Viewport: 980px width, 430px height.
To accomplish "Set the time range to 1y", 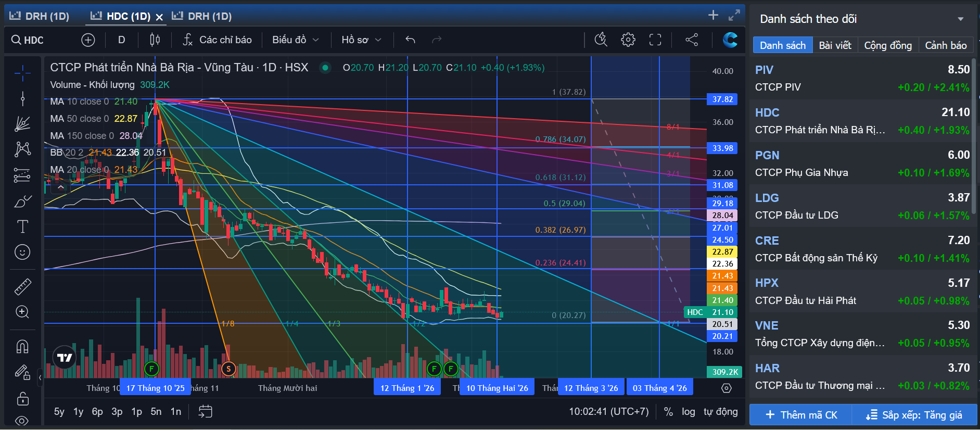I will [x=79, y=412].
